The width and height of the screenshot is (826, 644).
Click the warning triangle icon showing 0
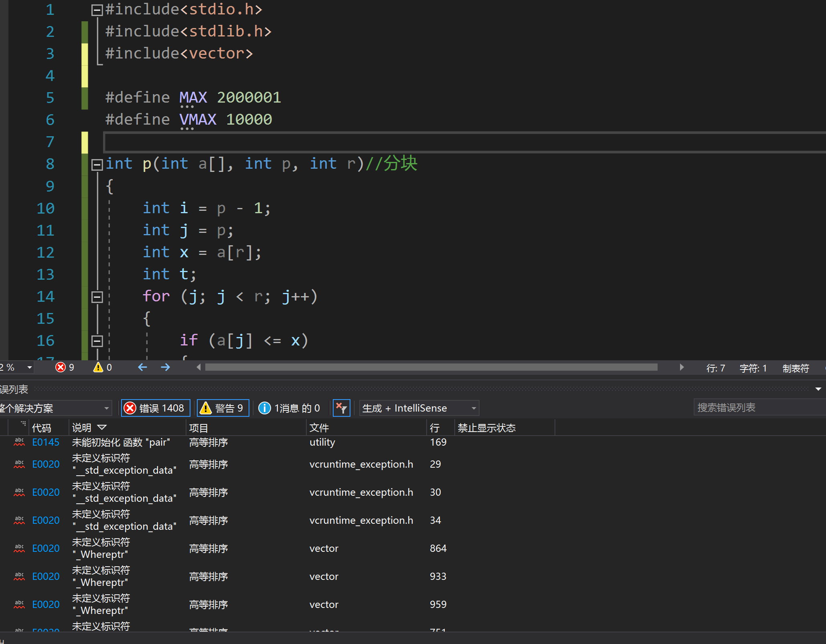coord(98,367)
